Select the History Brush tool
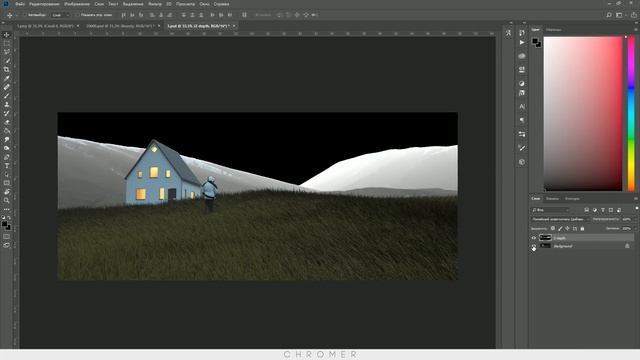 click(x=7, y=113)
